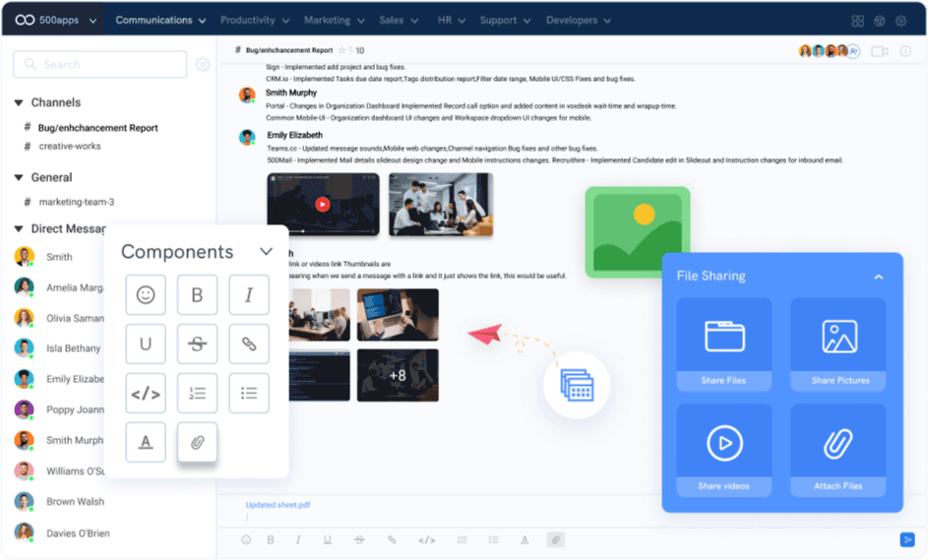Toggle strikethrough formatting in Components panel
This screenshot has height=560, width=928.
(197, 343)
